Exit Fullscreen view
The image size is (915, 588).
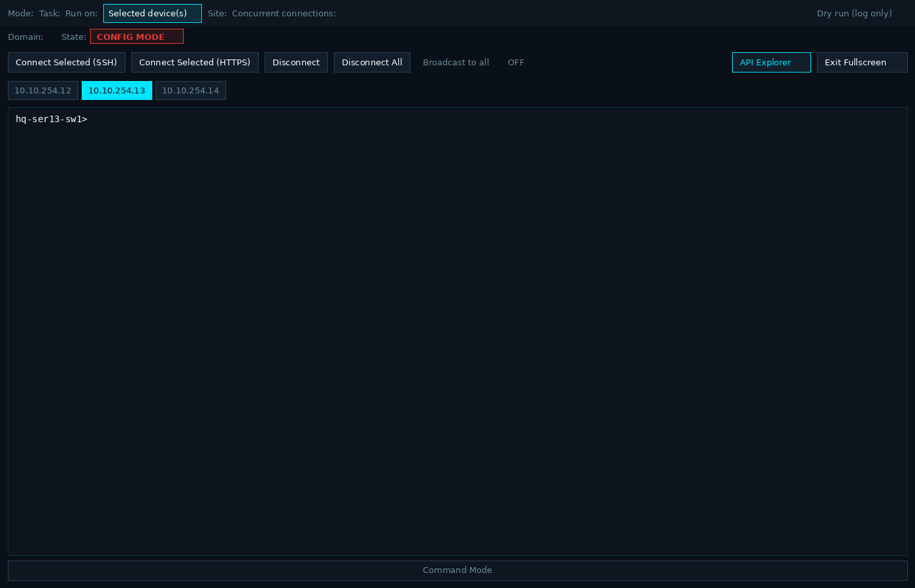pyautogui.click(x=862, y=62)
